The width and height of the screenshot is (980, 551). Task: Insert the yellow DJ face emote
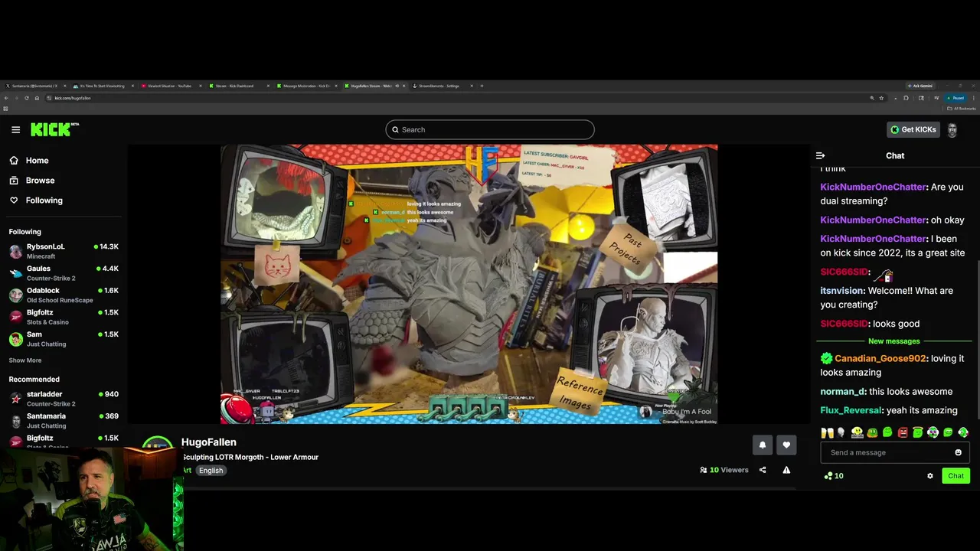(x=857, y=433)
